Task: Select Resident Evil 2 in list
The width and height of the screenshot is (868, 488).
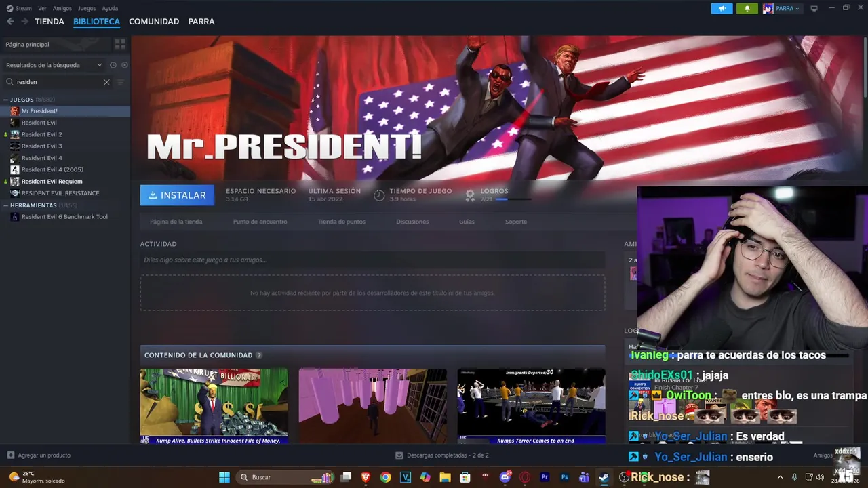Action: (x=41, y=134)
